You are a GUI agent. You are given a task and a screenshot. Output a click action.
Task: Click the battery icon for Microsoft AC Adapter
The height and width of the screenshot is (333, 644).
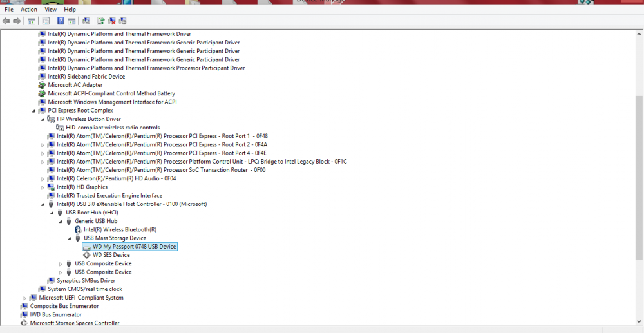tap(41, 85)
